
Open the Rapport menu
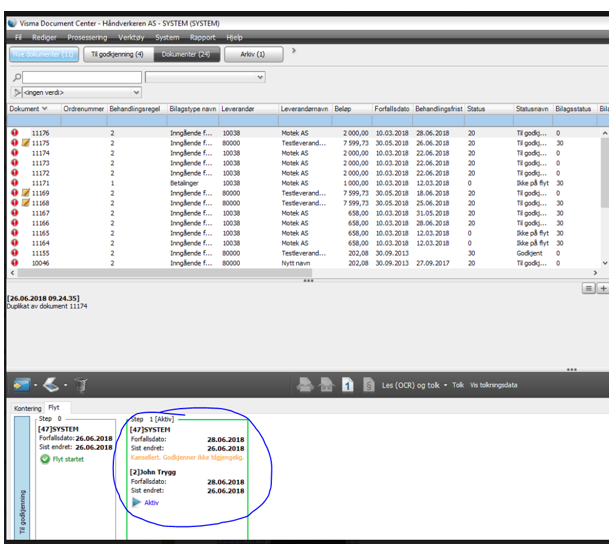point(202,37)
